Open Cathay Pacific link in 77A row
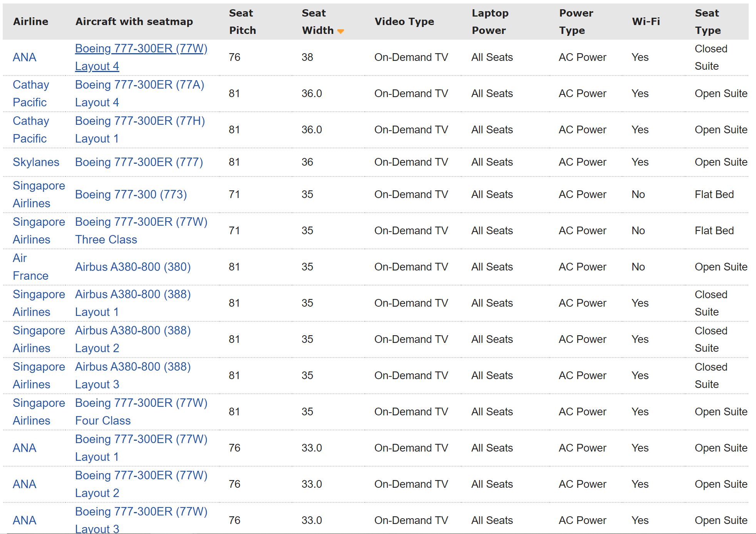 tap(31, 94)
